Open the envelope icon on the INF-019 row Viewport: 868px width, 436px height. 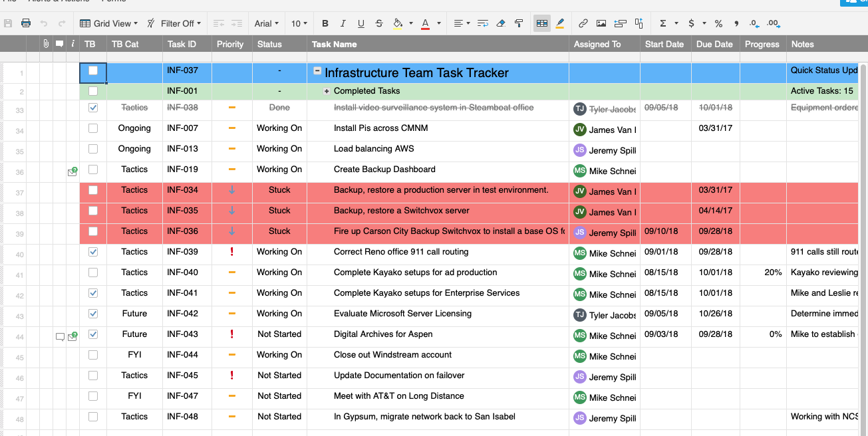(x=72, y=171)
